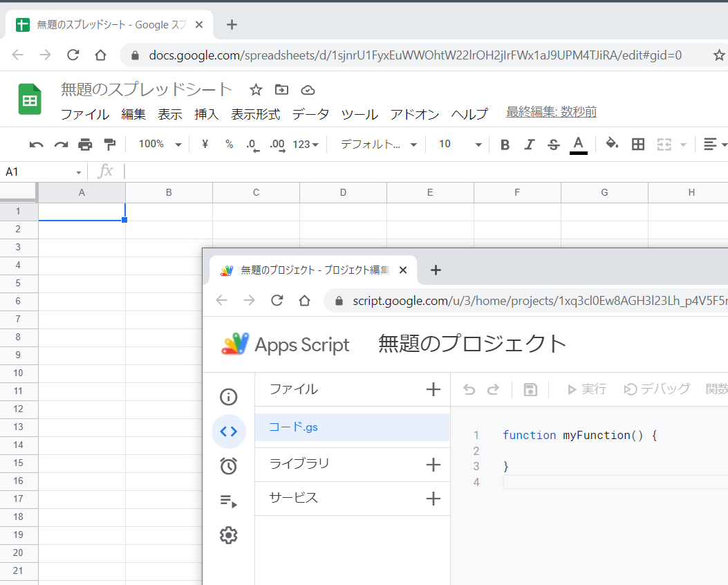Open the ファイル menu in Sheets
Image resolution: width=728 pixels, height=585 pixels.
point(85,114)
